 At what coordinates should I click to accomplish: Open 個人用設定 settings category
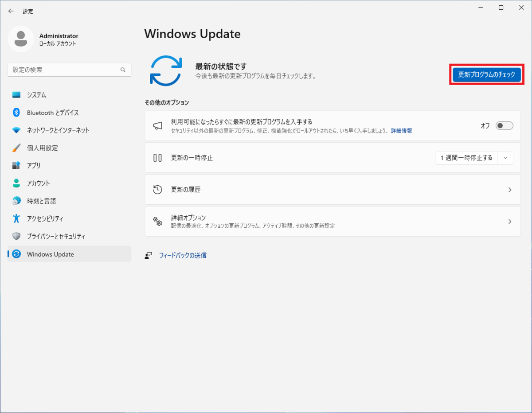point(70,148)
